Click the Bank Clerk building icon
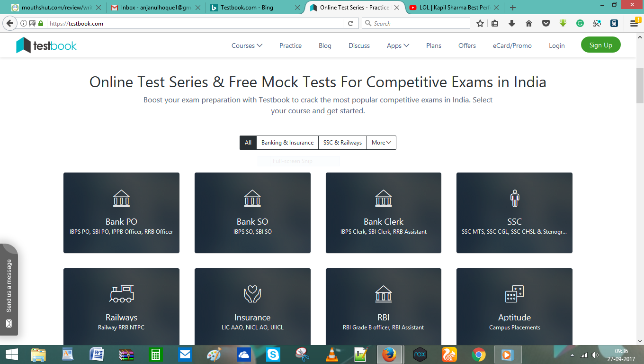 click(384, 198)
